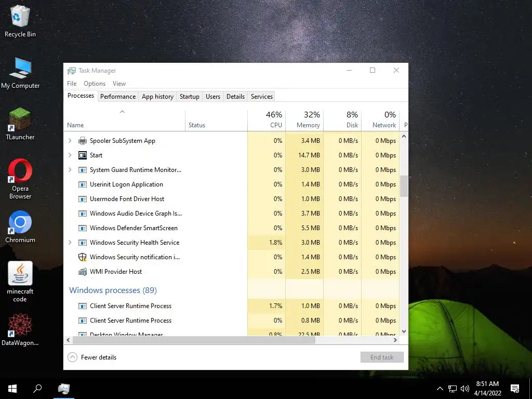Click the Task Manager taskbar button
This screenshot has width=532, height=399.
coord(64,389)
